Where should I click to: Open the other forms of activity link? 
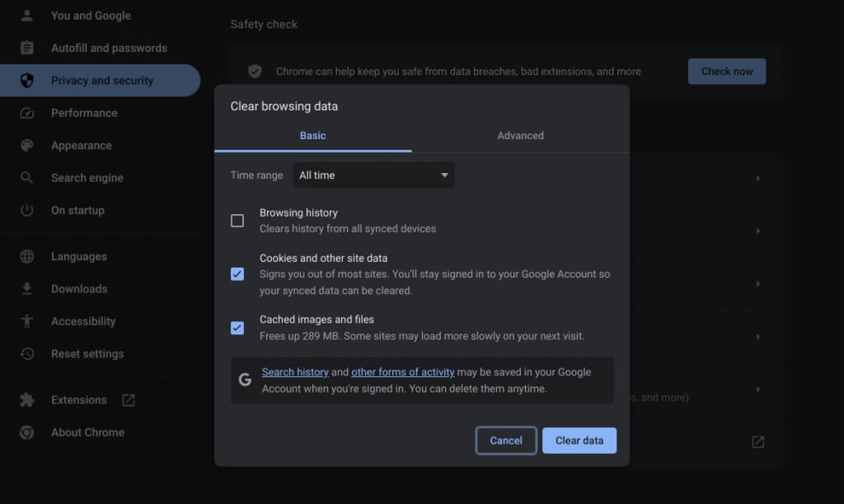403,372
